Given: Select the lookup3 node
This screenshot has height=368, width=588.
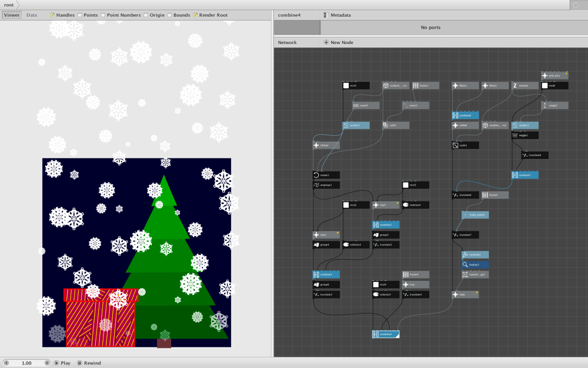Looking at the screenshot, I should click(475, 265).
